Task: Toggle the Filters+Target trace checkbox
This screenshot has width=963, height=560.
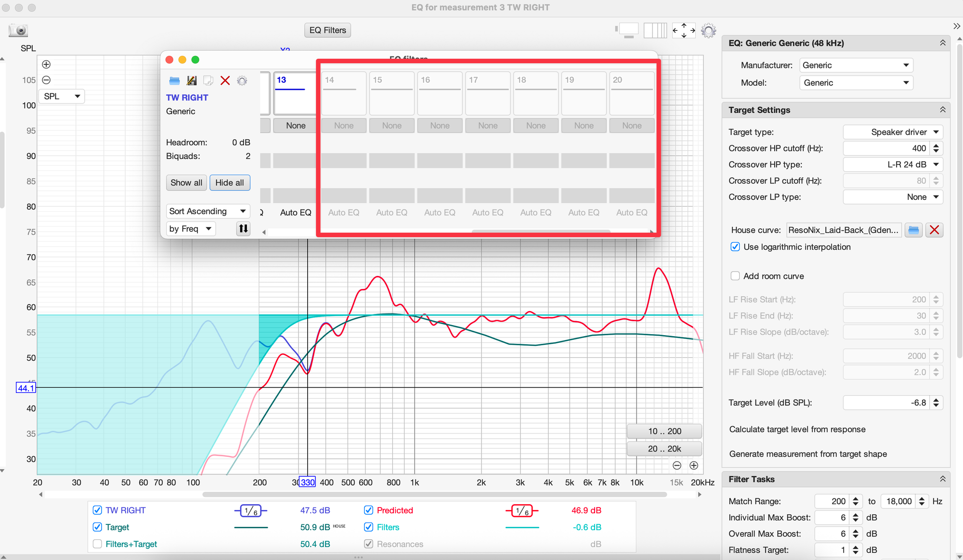Action: click(97, 544)
